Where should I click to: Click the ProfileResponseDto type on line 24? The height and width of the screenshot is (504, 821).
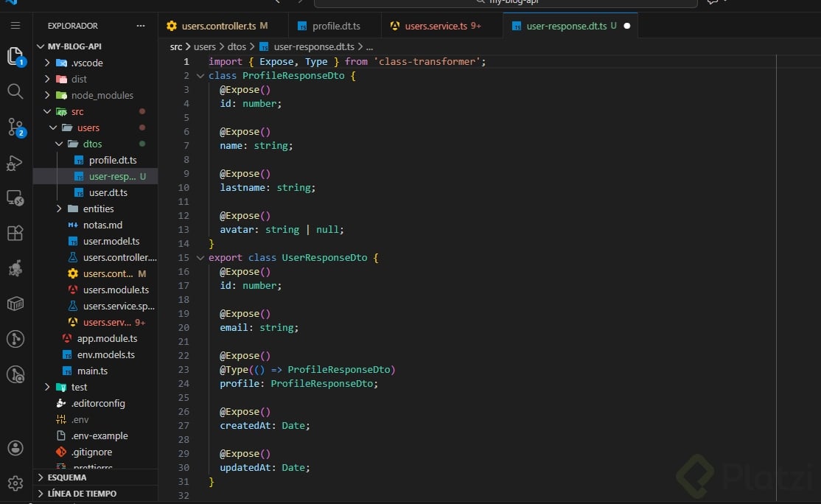[321, 384]
